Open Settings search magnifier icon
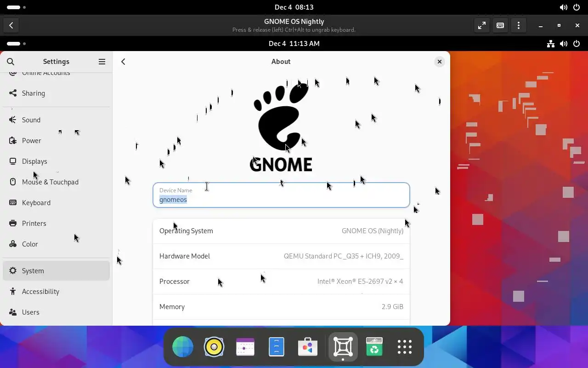The width and height of the screenshot is (588, 368). click(11, 62)
